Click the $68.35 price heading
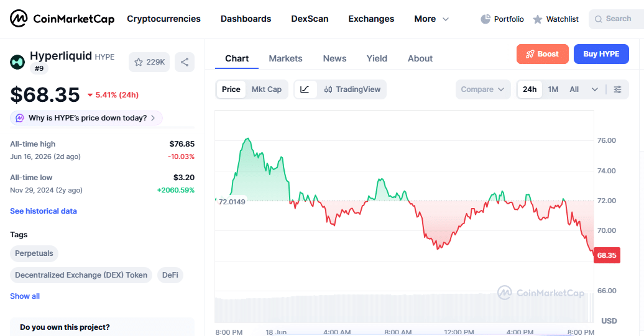The width and height of the screenshot is (644, 336). [x=45, y=95]
